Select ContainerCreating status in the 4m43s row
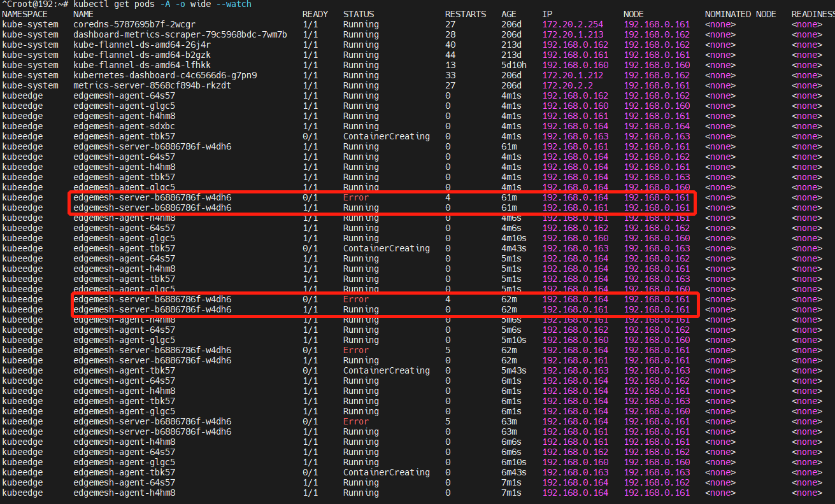The image size is (835, 504). 387,248
